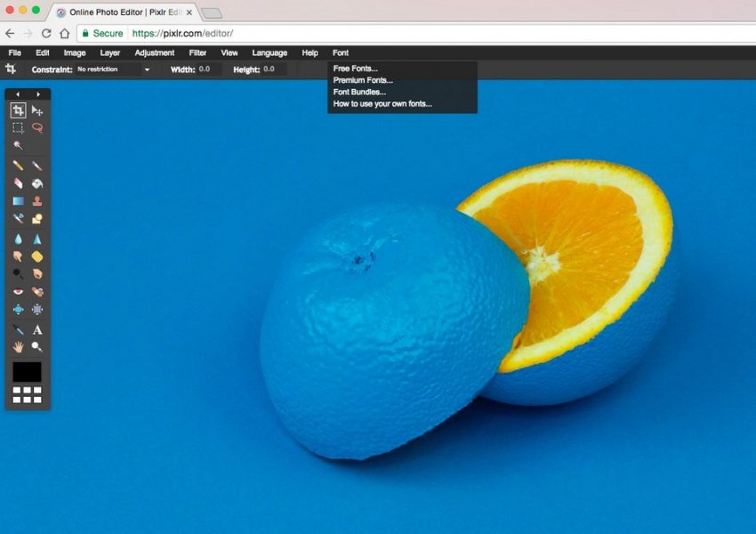Open the Filter menu
The width and height of the screenshot is (756, 534).
pos(197,53)
